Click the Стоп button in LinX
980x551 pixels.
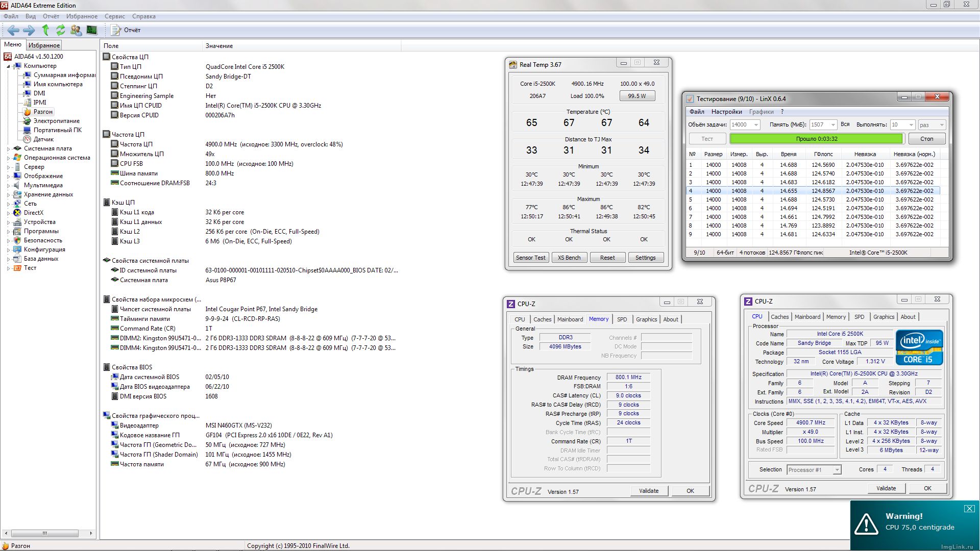[x=926, y=139]
